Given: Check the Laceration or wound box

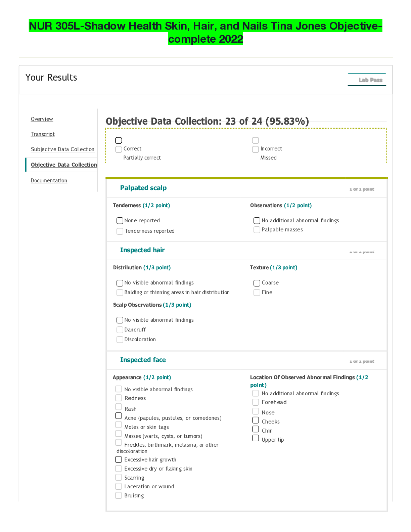Looking at the screenshot, I should click(x=119, y=486).
